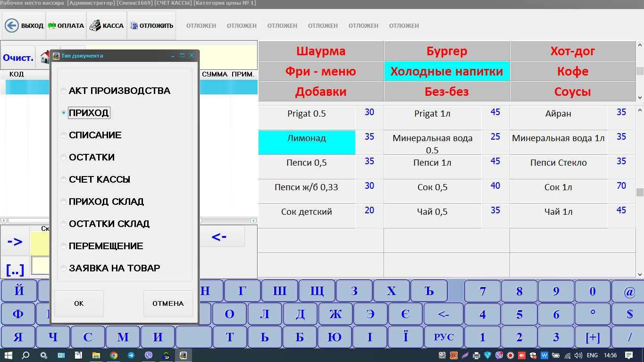Click the ОТЛОЖИТЬ postpone order button
This screenshot has height=362, width=644.
(151, 25)
